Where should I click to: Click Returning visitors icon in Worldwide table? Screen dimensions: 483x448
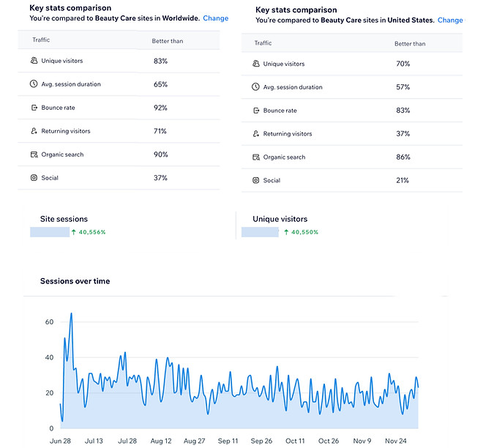(x=34, y=132)
